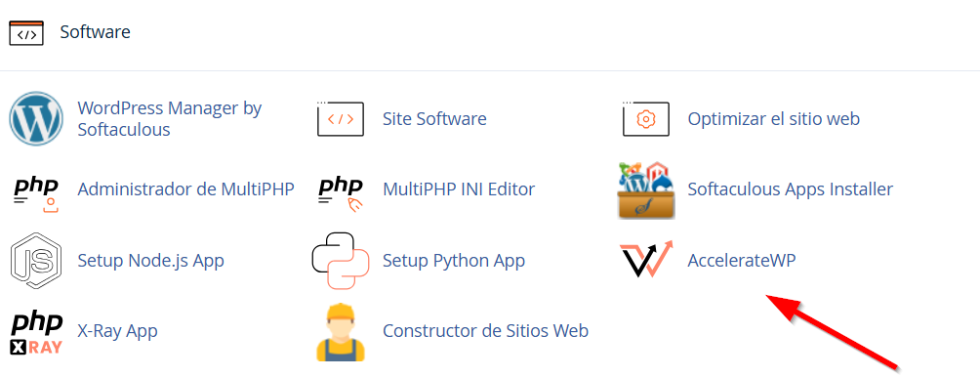
Task: Select the Setup Python App link
Action: click(454, 260)
